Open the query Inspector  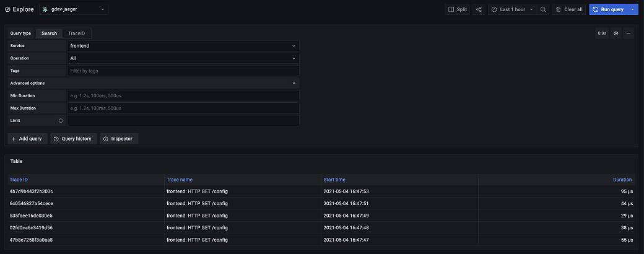[118, 139]
